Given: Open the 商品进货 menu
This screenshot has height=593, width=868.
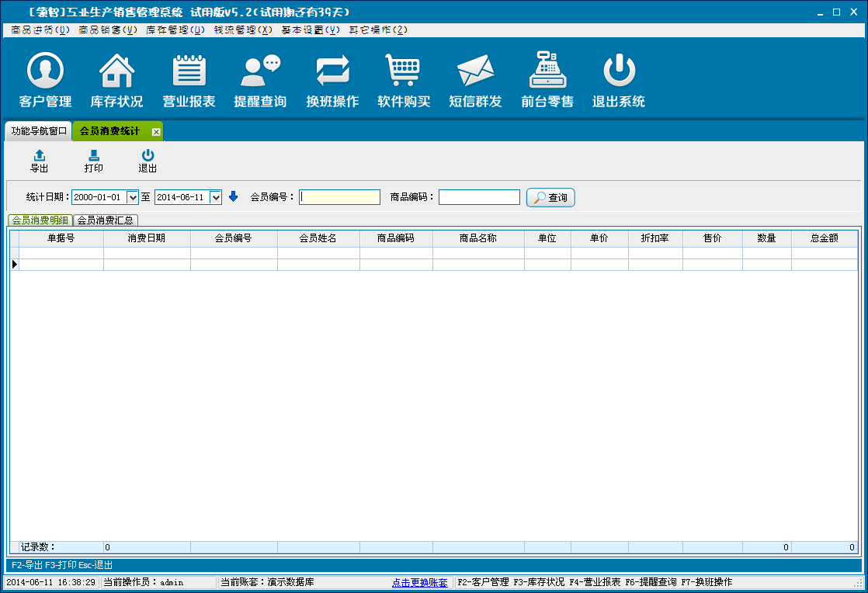Looking at the screenshot, I should coord(40,30).
